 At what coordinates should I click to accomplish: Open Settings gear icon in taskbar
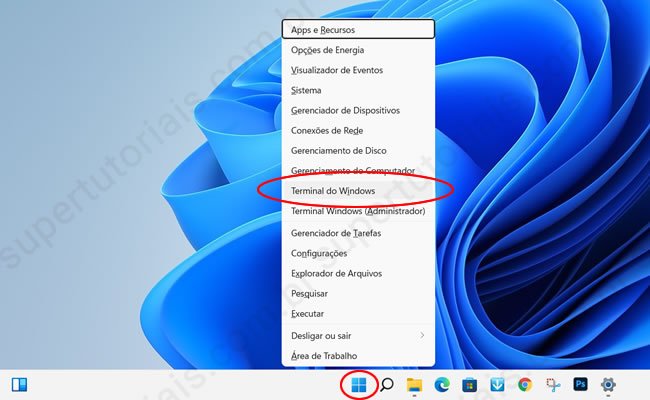[x=608, y=385]
